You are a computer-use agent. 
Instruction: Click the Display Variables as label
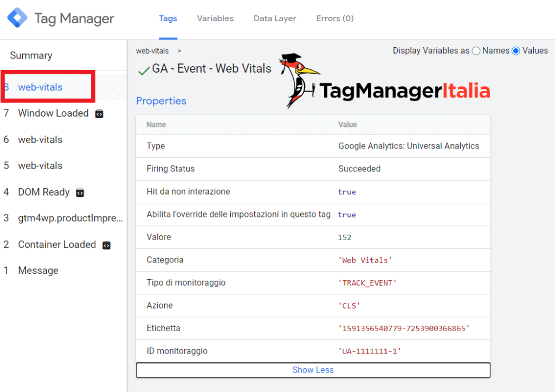point(431,50)
